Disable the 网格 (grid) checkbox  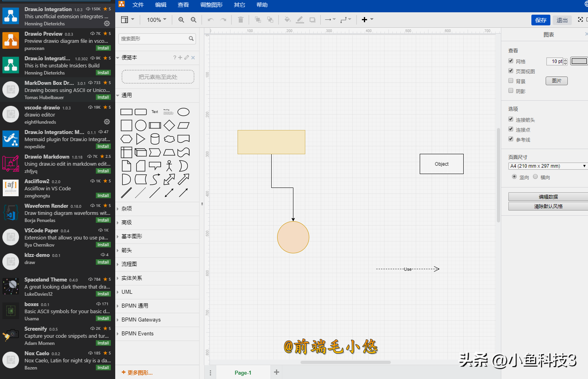(x=511, y=61)
